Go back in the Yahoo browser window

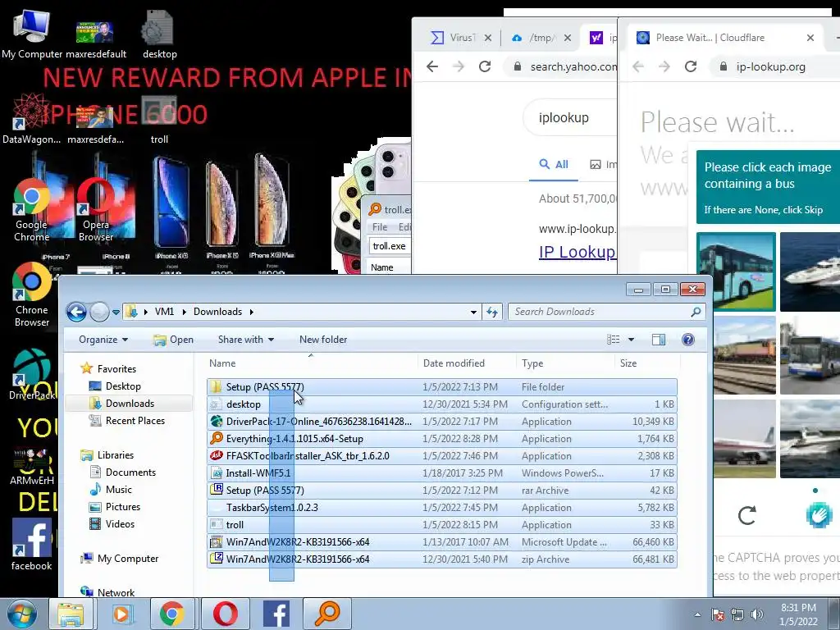click(432, 66)
